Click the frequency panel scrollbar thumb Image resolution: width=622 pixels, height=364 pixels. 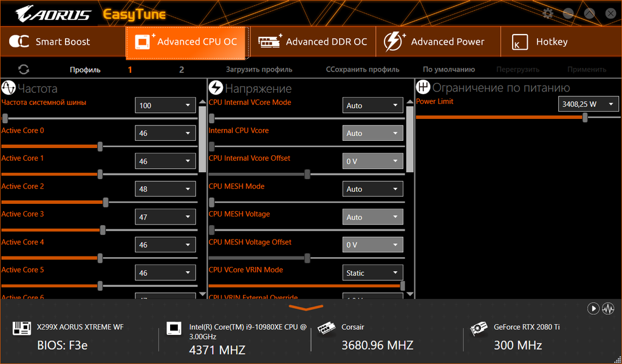pos(202,139)
